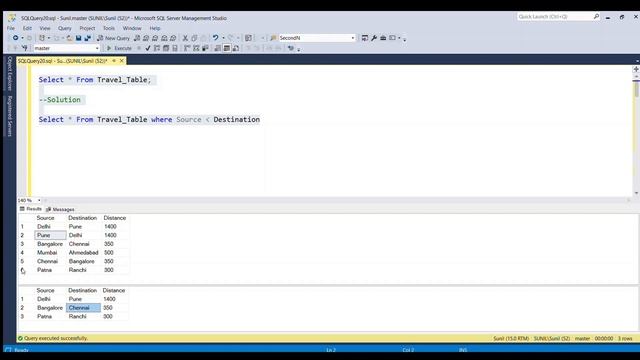Click the Query Options icon
This screenshot has width=640, height=360.
point(166,48)
